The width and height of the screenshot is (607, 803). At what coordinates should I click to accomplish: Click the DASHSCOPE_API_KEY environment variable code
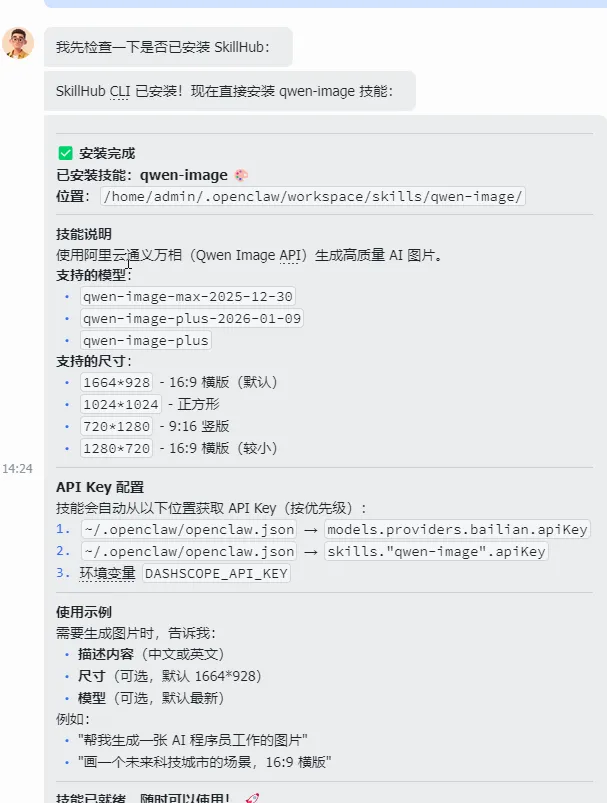click(216, 574)
